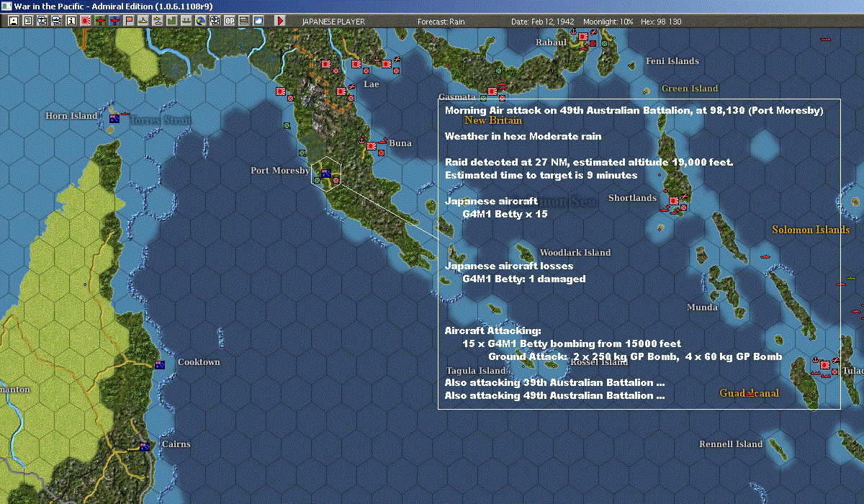
Task: Open the information 'i' toolbar icon
Action: (71, 21)
